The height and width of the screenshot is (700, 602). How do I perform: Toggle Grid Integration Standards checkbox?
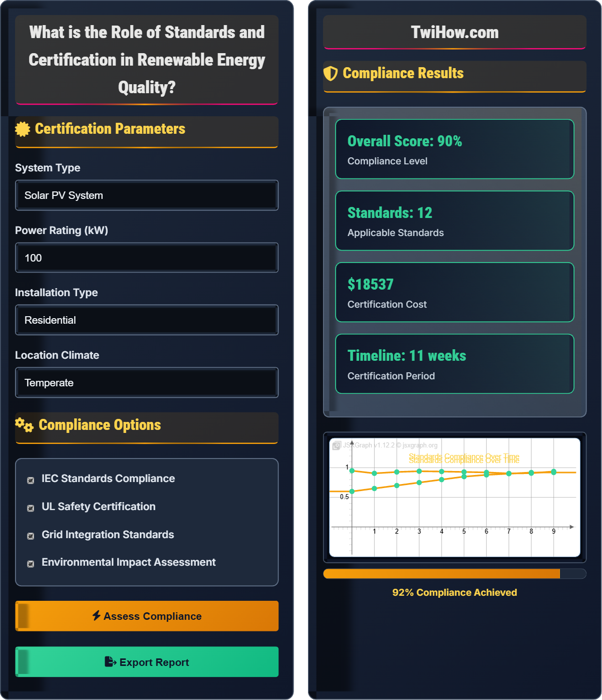click(31, 536)
